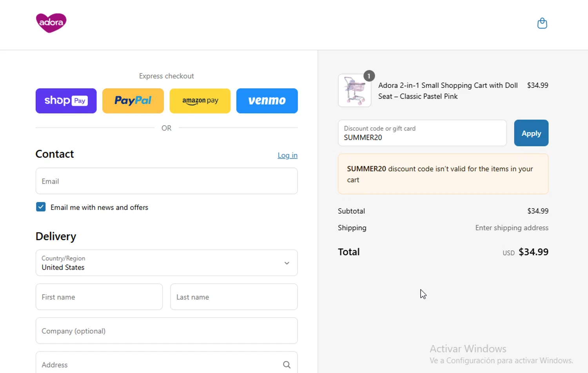
Task: Select the Company (optional) field
Action: tap(167, 331)
